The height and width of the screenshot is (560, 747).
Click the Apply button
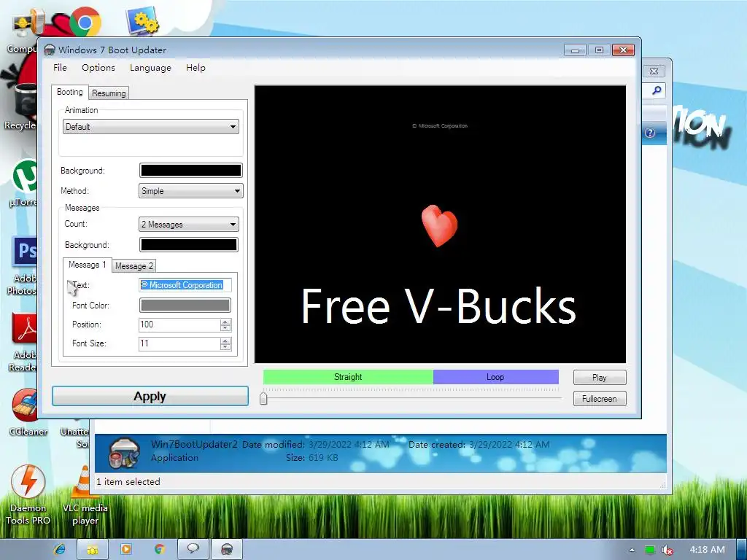click(150, 396)
